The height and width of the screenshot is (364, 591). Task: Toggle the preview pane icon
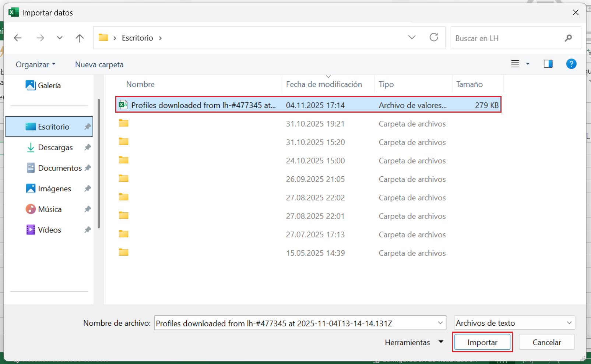(548, 64)
